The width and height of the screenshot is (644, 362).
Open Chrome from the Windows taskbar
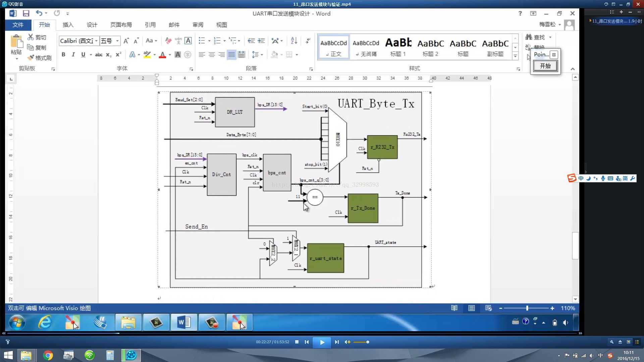(48, 355)
